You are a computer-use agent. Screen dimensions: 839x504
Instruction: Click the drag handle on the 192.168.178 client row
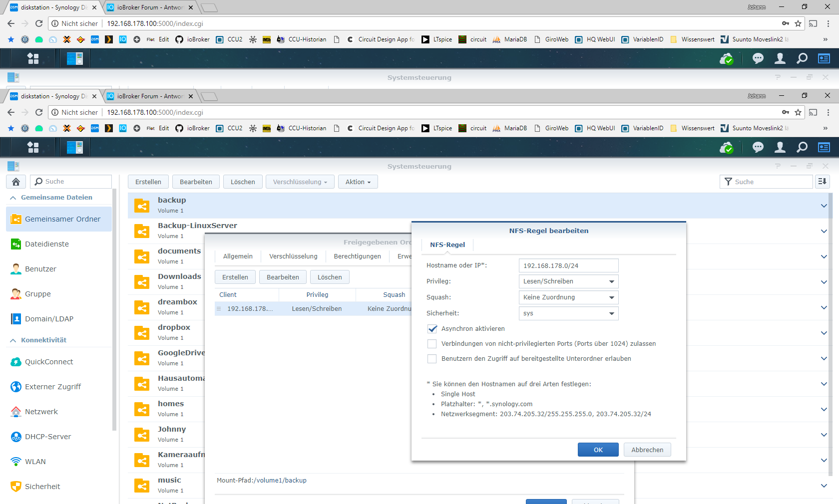[x=219, y=309]
